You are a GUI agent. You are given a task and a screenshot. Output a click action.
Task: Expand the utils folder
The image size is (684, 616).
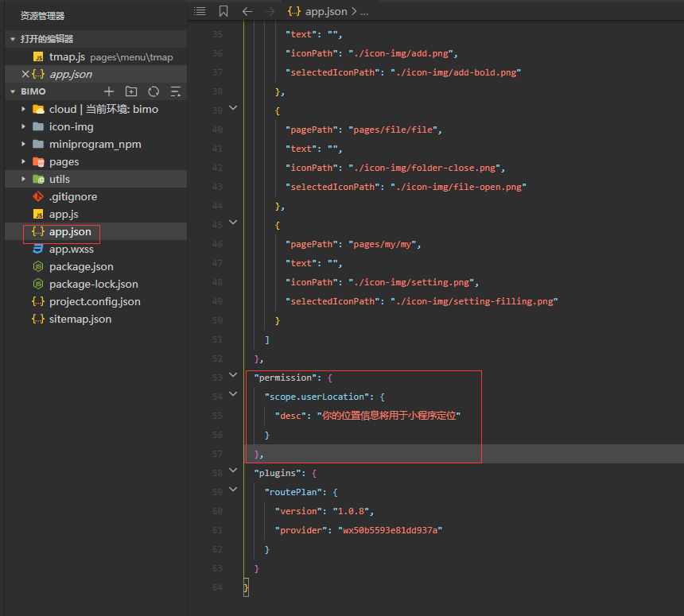[24, 179]
